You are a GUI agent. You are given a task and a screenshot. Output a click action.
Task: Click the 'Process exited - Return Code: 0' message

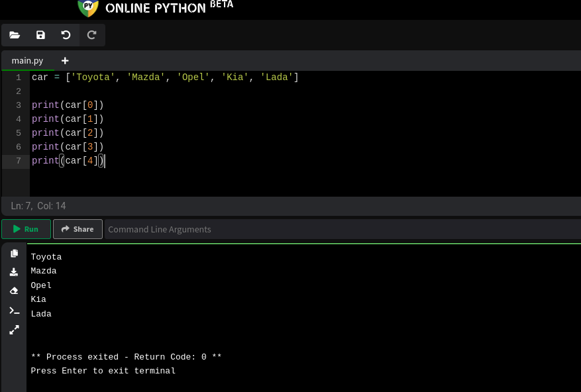127,357
